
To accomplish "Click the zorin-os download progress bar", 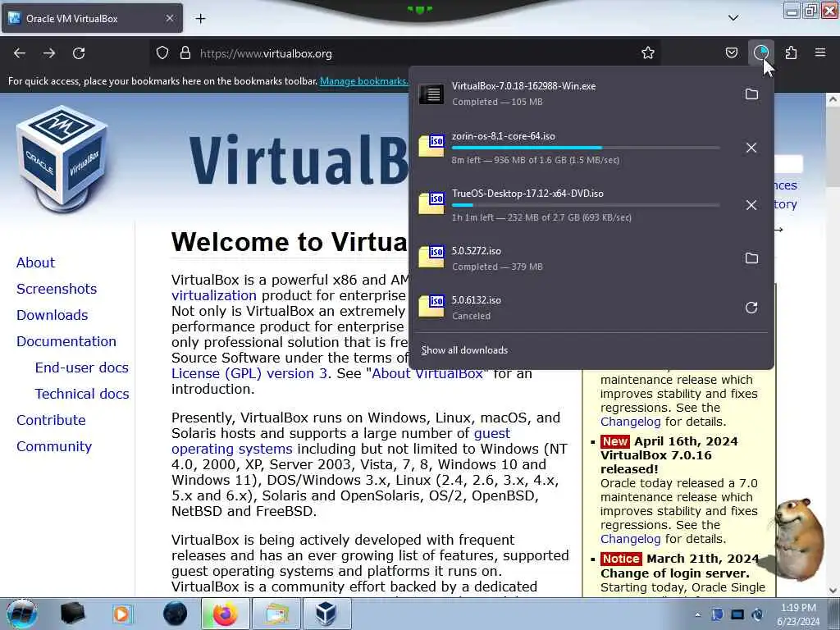I will tap(586, 148).
